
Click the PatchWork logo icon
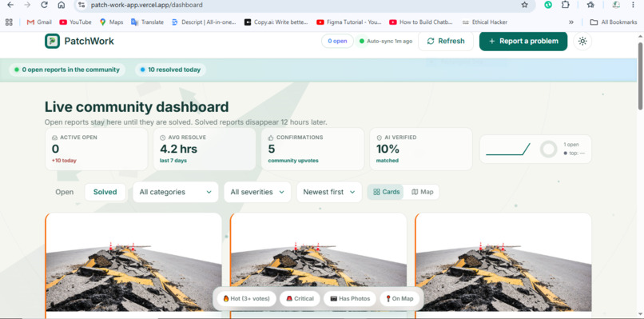(52, 41)
